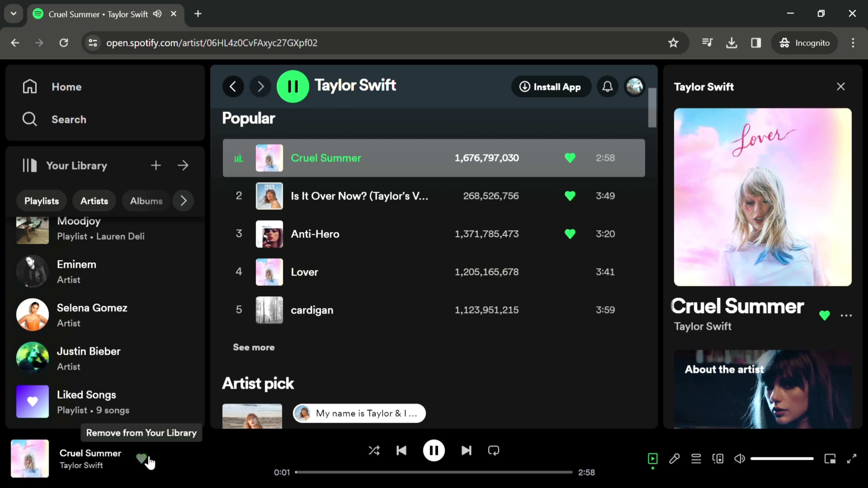Screen dimensions: 868x488
Task: Unlike the Anti-Hero track
Action: [570, 234]
